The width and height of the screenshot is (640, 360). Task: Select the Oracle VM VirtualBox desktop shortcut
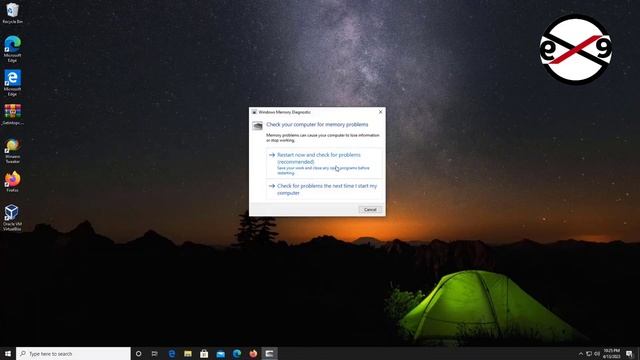coord(12,218)
